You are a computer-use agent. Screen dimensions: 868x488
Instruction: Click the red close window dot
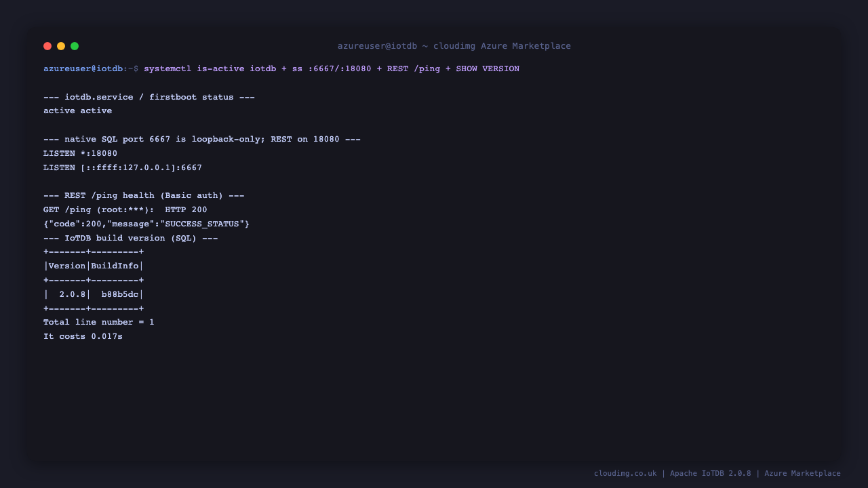47,46
